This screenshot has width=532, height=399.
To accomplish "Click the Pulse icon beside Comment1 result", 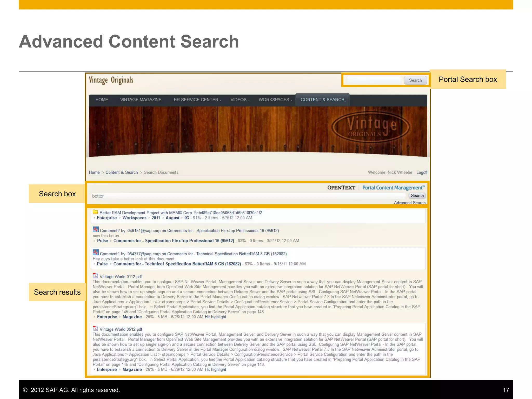I will click(x=96, y=252).
